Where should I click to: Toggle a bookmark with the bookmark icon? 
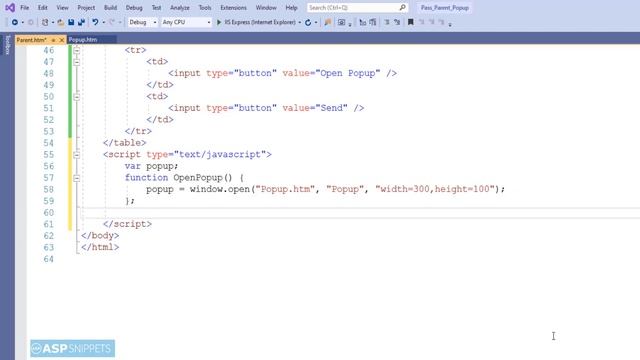tap(411, 22)
